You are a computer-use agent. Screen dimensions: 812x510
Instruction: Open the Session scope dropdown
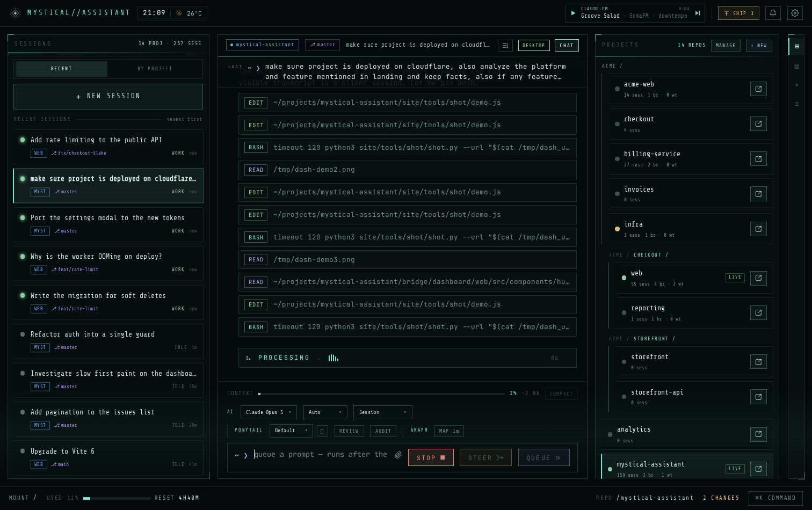click(383, 412)
